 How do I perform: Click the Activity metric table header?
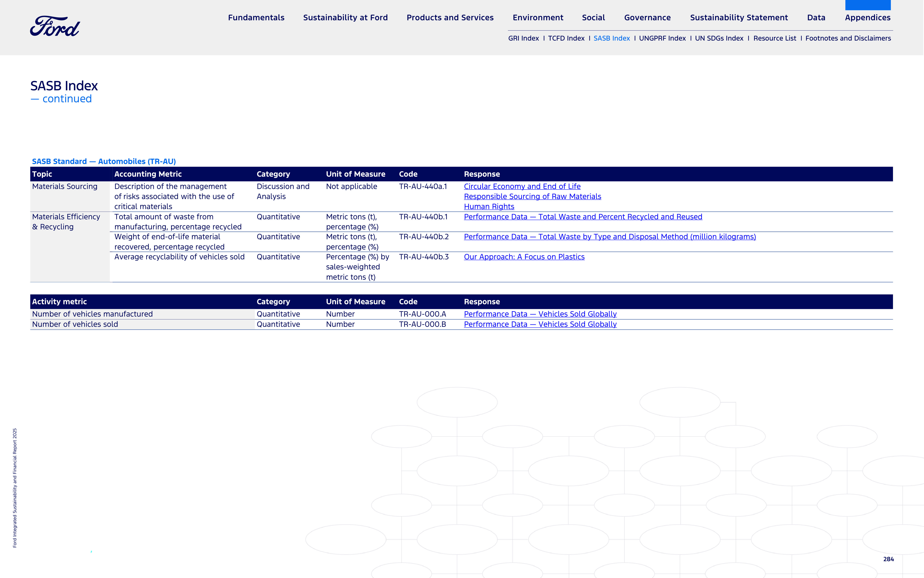(x=59, y=302)
